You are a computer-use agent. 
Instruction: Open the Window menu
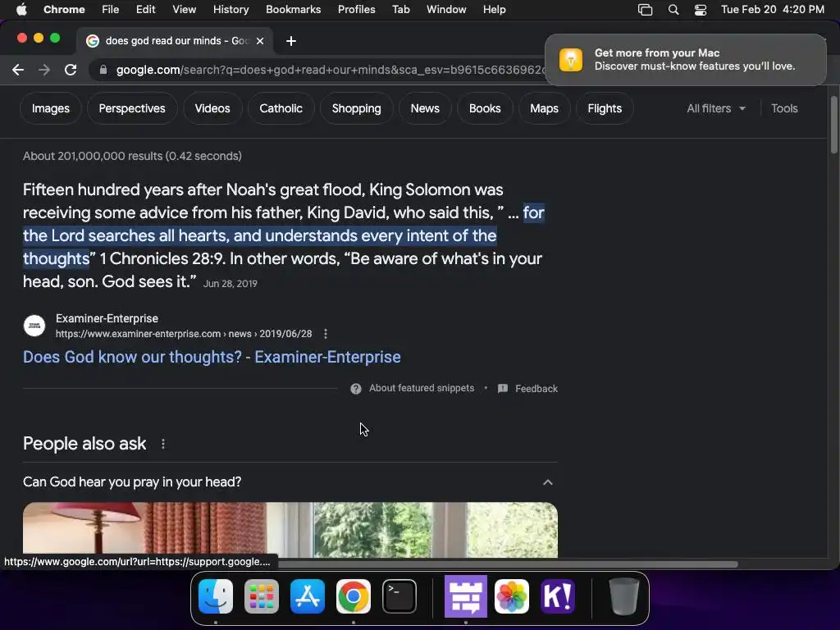[x=446, y=10]
